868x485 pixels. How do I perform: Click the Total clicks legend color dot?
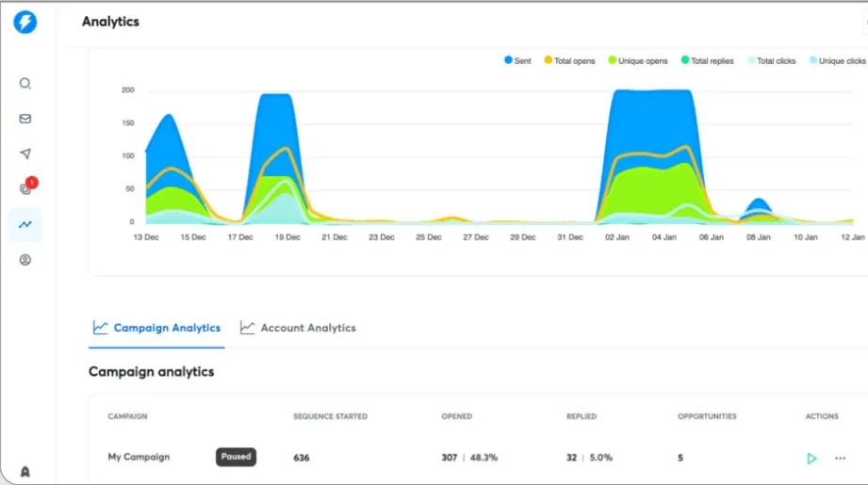(x=750, y=61)
